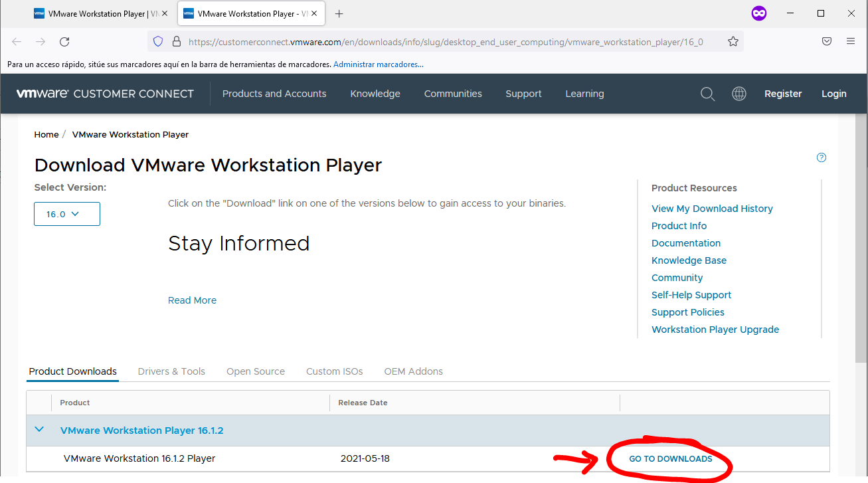
Task: Open the Support Policies link
Action: click(688, 312)
